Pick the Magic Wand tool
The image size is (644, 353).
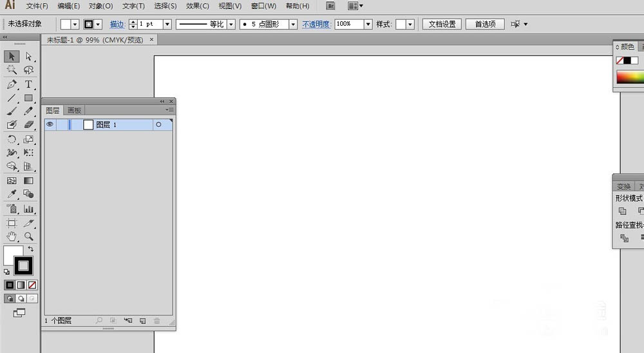coord(12,70)
